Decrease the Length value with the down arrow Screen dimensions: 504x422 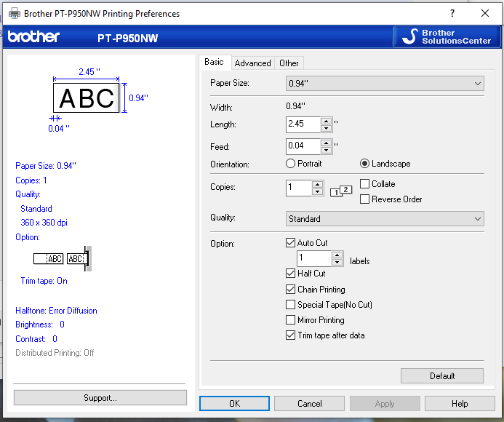tap(327, 128)
